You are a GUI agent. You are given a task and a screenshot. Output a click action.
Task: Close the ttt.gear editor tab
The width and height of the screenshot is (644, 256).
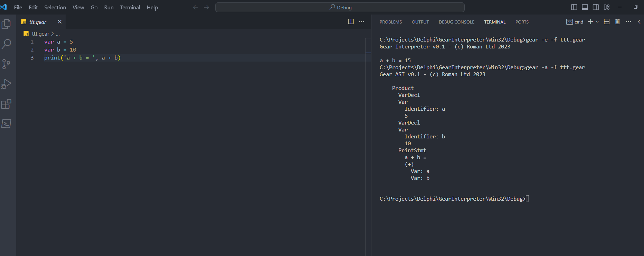tap(59, 22)
